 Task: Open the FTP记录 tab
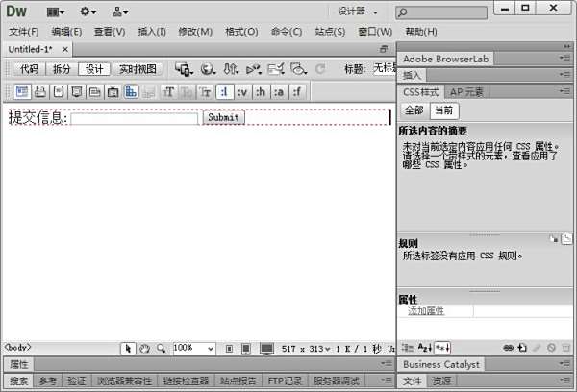[x=285, y=381]
